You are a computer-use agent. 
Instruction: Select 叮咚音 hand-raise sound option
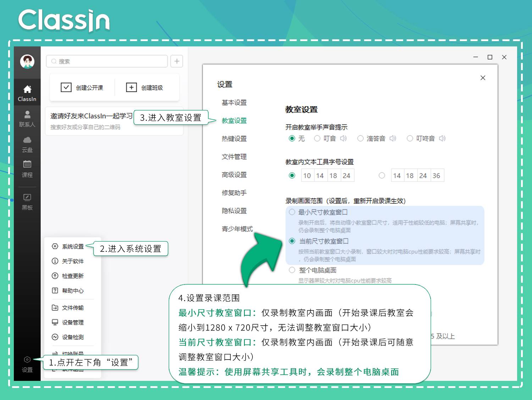click(x=410, y=139)
